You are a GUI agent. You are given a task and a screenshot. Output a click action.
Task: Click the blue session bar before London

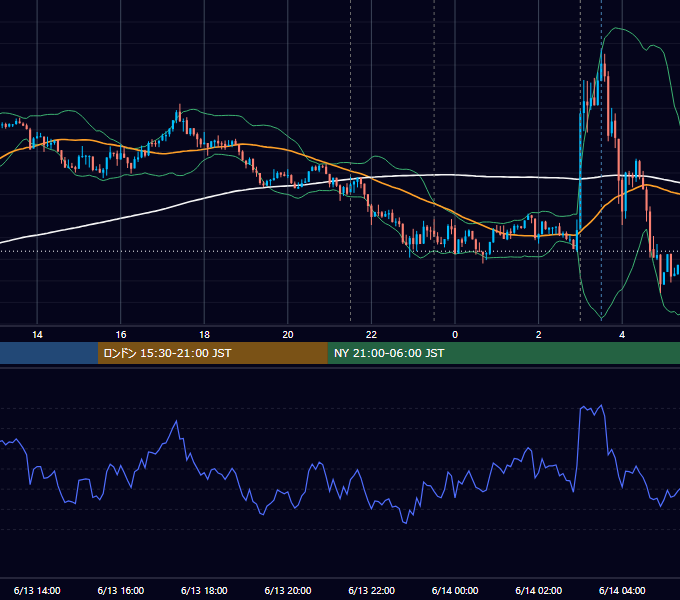pyautogui.click(x=49, y=353)
